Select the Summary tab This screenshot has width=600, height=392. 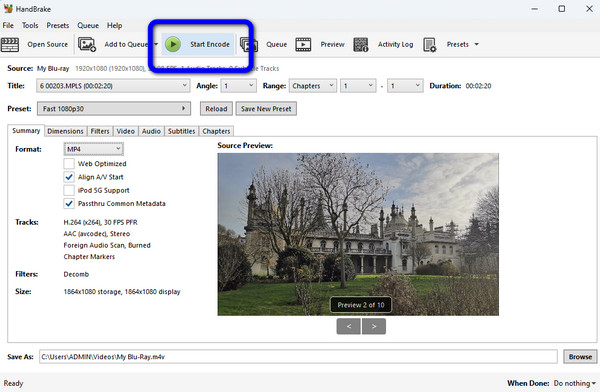pos(26,131)
